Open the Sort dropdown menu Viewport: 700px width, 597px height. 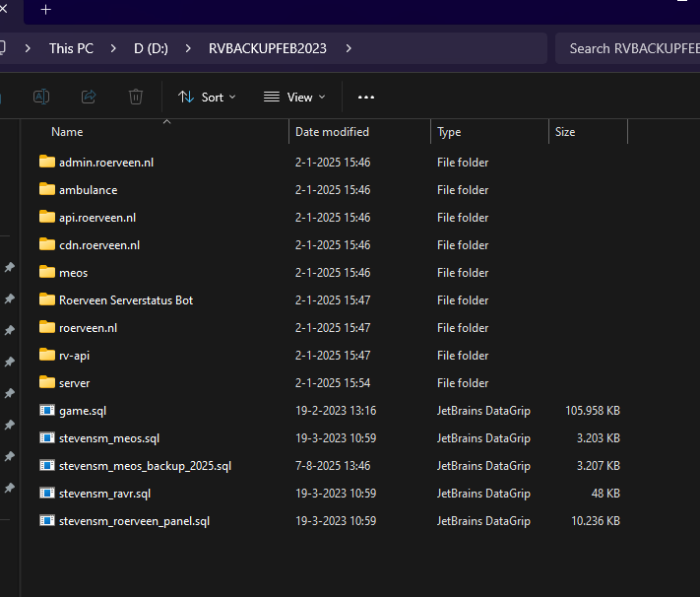[207, 97]
